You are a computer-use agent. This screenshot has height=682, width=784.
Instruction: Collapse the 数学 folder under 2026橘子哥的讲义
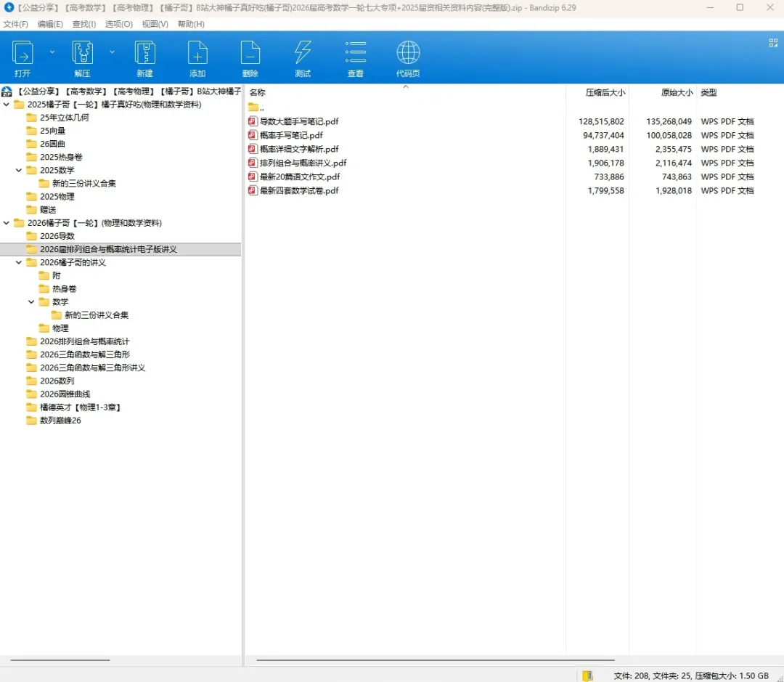(31, 301)
